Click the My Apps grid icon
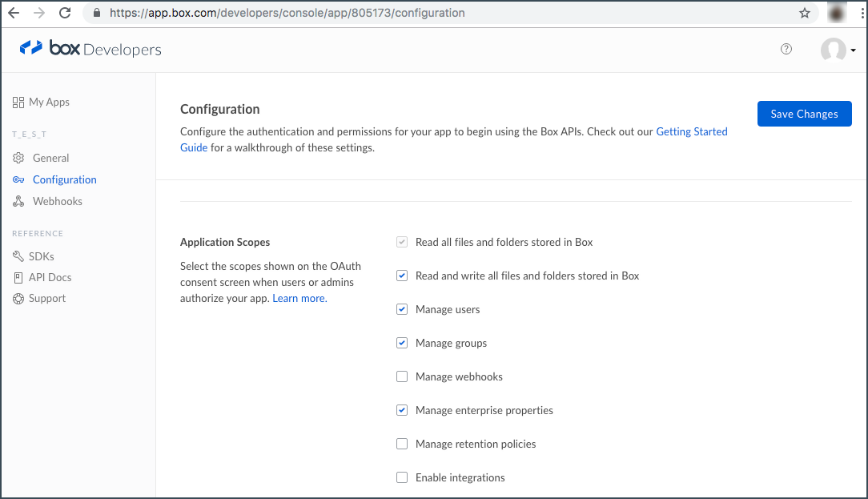This screenshot has width=868, height=499. click(18, 103)
